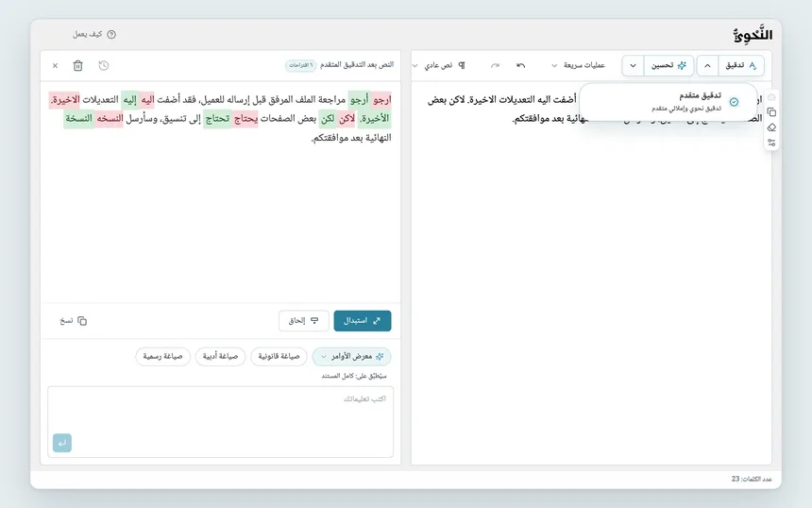The image size is (812, 508).
Task: Click the trash delete icon
Action: (77, 65)
